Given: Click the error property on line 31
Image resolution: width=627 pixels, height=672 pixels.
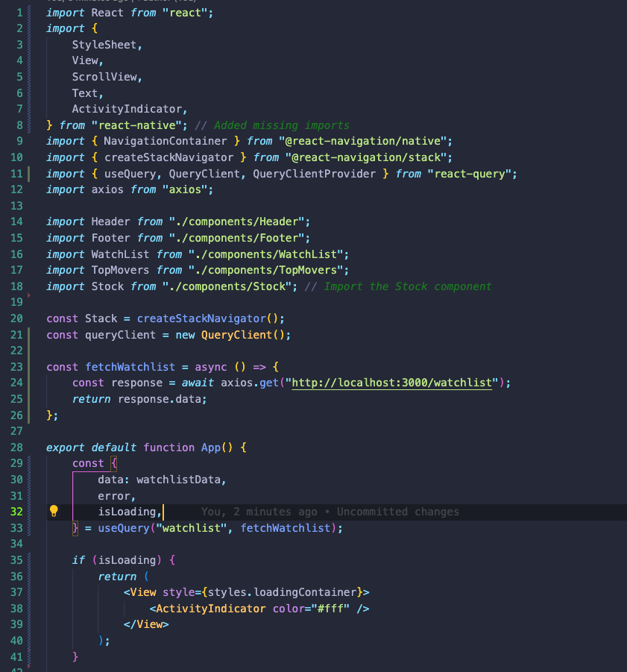Looking at the screenshot, I should [114, 496].
